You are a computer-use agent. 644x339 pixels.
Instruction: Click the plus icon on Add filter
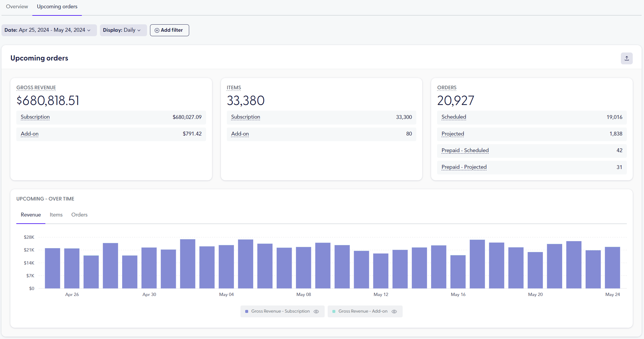(x=157, y=30)
